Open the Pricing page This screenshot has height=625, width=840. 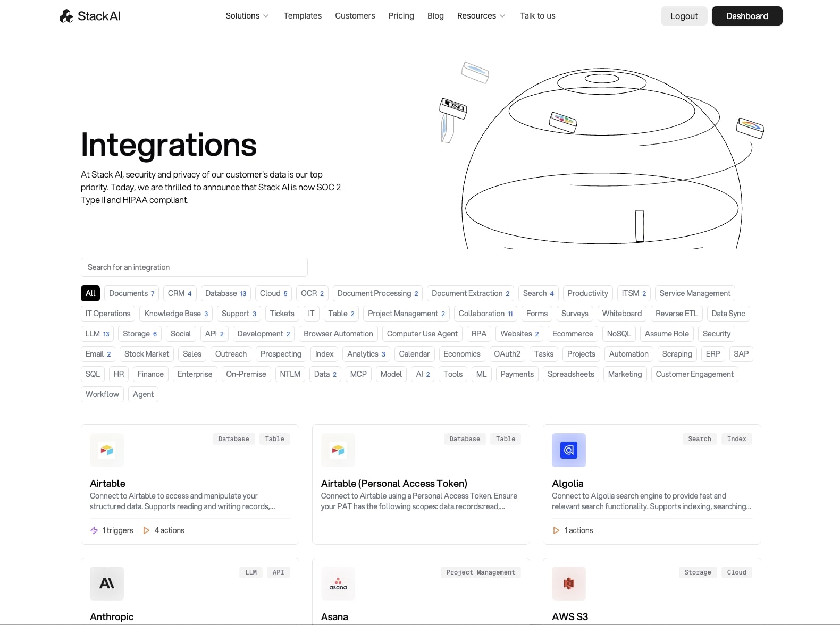(x=401, y=16)
